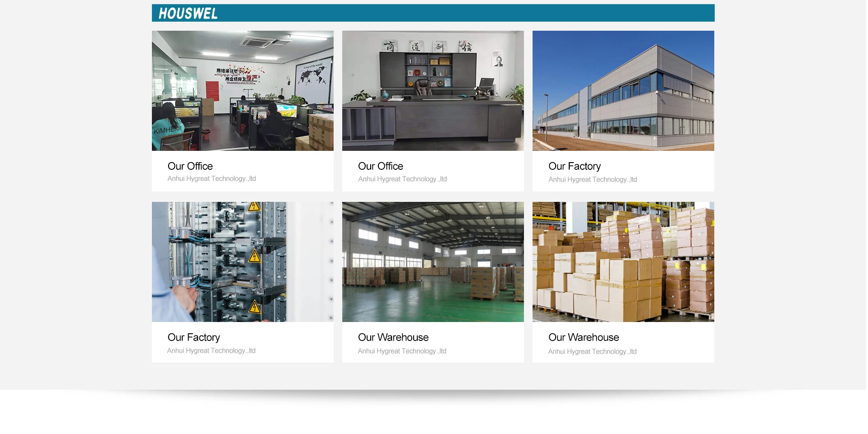Click the HOUSWEL logo in the banner

point(188,14)
